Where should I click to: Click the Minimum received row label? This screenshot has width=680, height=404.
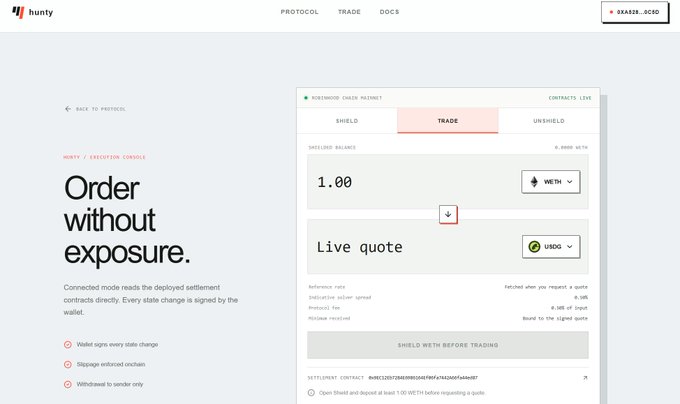[329, 318]
